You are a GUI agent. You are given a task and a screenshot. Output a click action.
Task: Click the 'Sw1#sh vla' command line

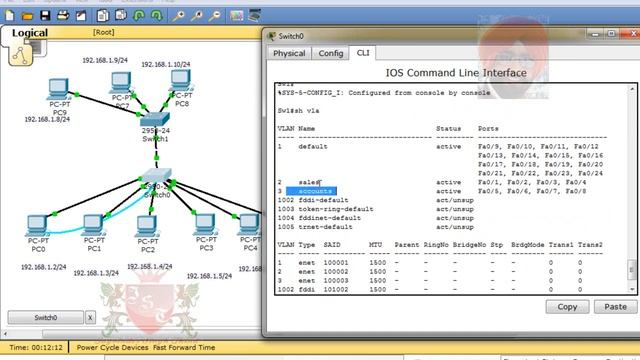298,111
